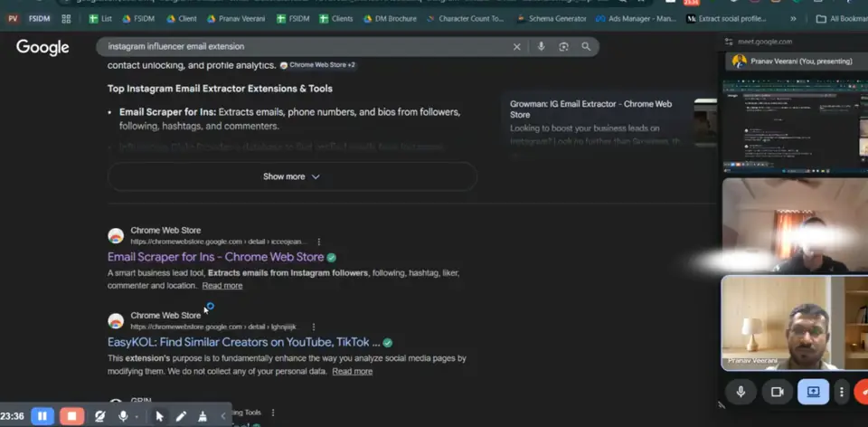Clear the Google search box with X
Viewport: 868px width, 427px height.
pyautogui.click(x=516, y=46)
